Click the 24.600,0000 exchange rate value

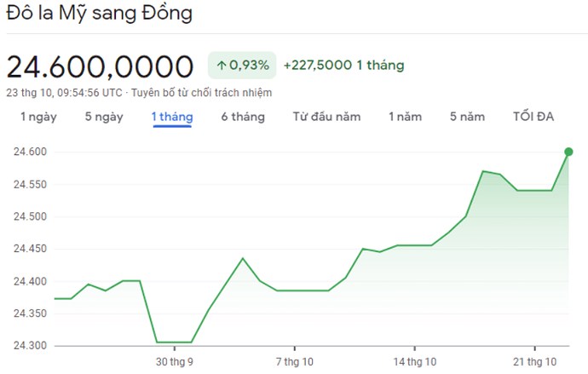(100, 67)
